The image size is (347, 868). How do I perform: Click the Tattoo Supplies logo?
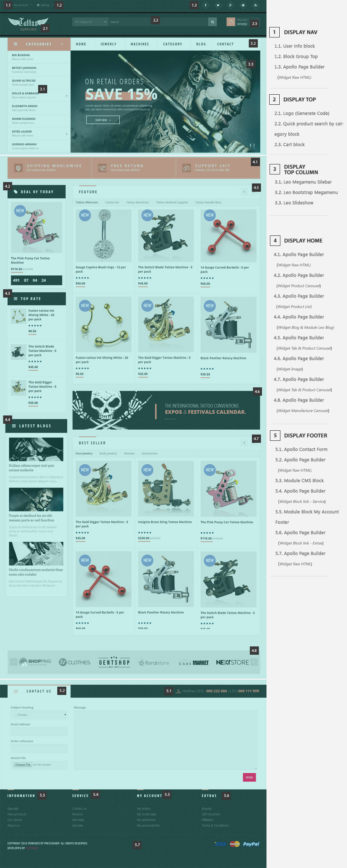click(x=28, y=24)
